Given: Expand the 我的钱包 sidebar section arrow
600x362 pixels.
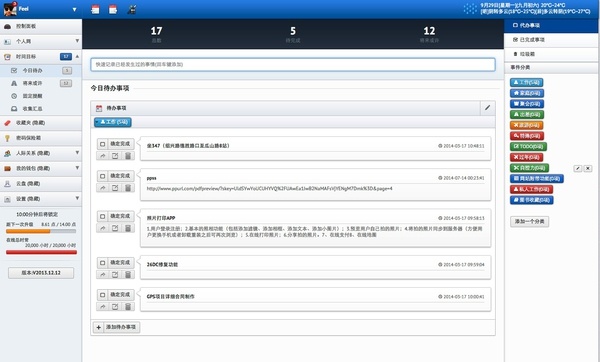Looking at the screenshot, I should 77,168.
